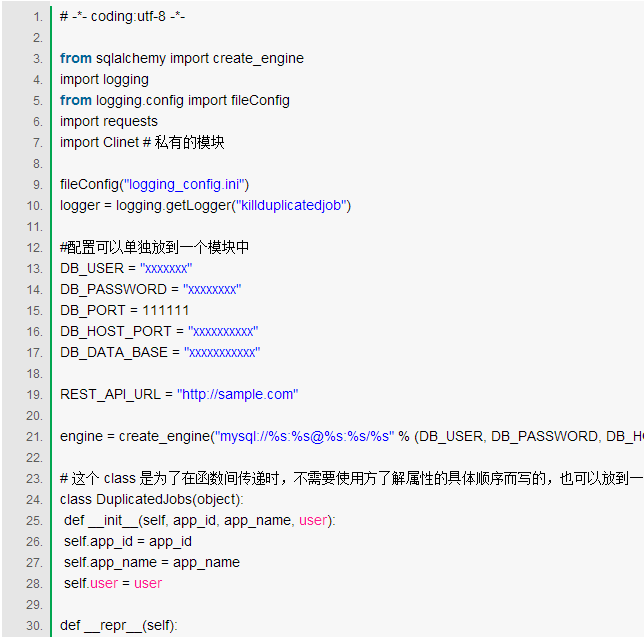Click 'fileConfig' in the logging.config import line
644x637 pixels.
pyautogui.click(x=260, y=100)
